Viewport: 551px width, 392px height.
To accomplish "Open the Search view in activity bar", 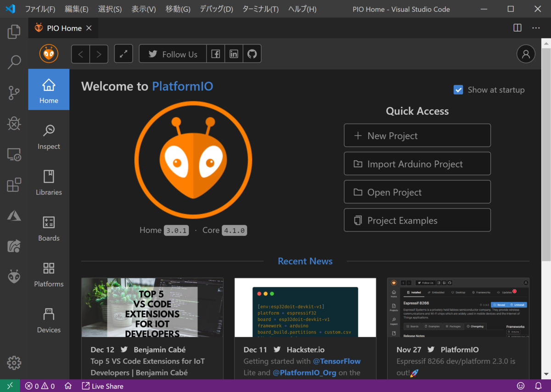I will (14, 62).
